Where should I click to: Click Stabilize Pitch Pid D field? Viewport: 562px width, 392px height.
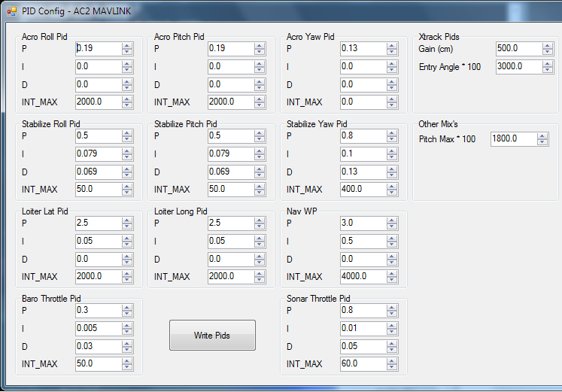click(x=229, y=172)
